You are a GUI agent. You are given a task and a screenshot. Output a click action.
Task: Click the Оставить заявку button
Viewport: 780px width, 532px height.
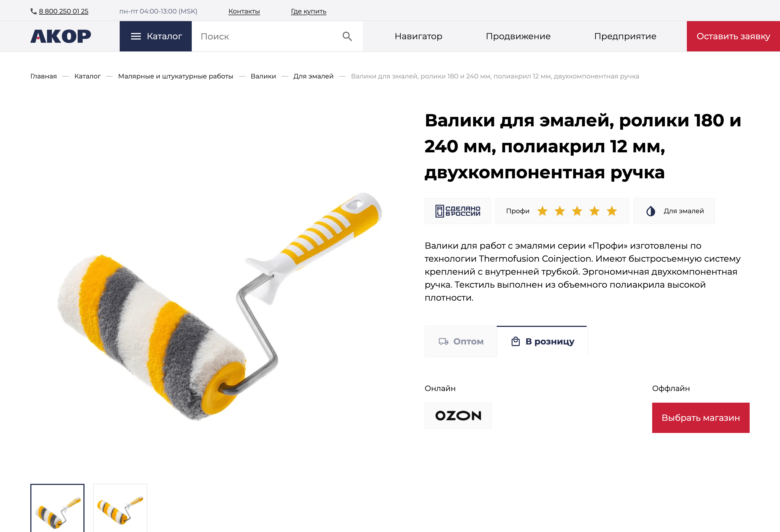[x=733, y=36]
